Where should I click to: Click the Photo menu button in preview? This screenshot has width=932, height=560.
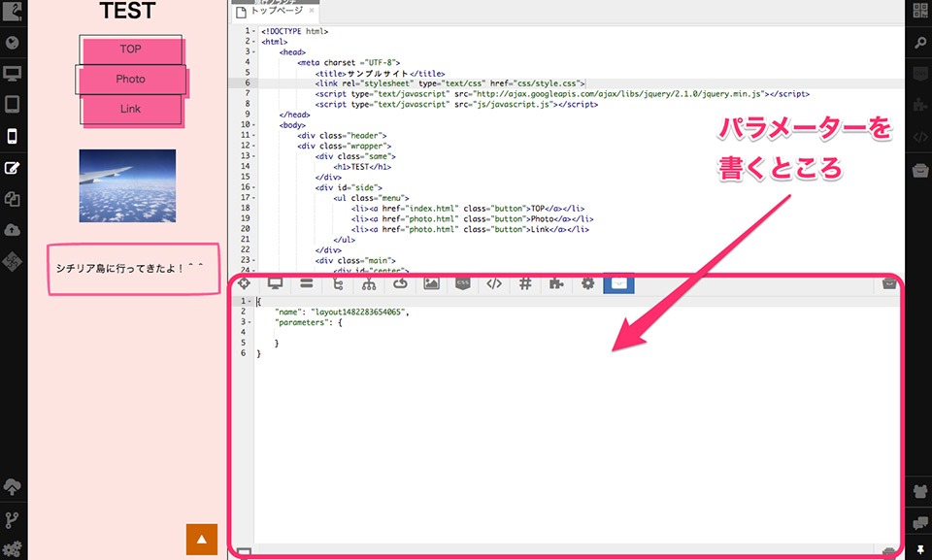pyautogui.click(x=131, y=79)
